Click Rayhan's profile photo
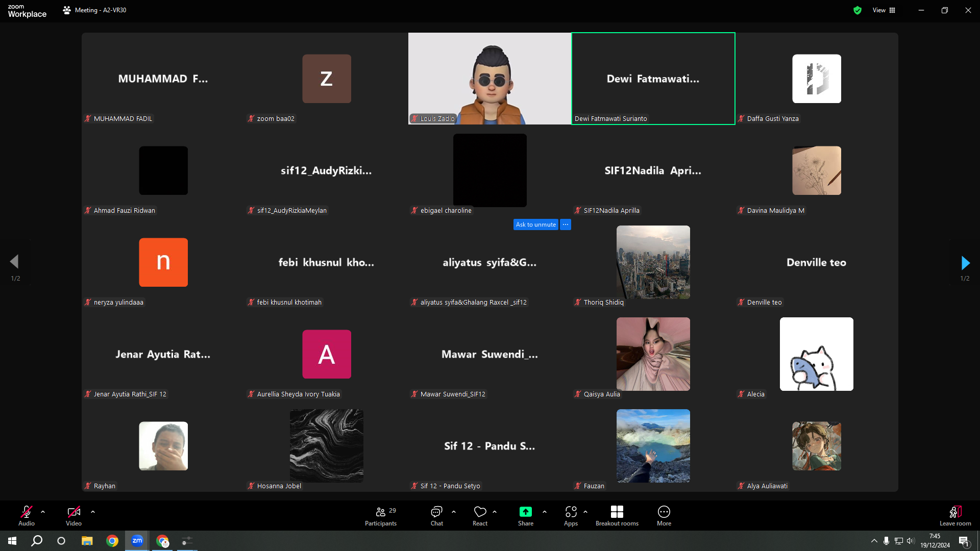 click(x=163, y=446)
